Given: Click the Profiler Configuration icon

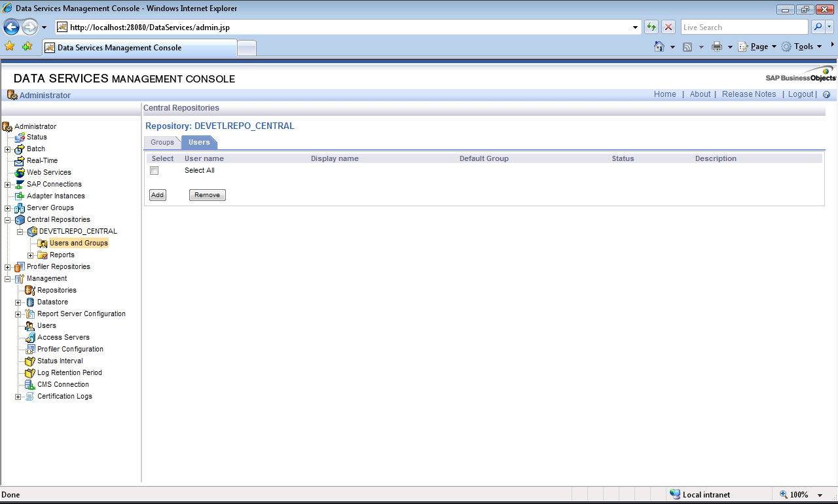Looking at the screenshot, I should pos(30,350).
